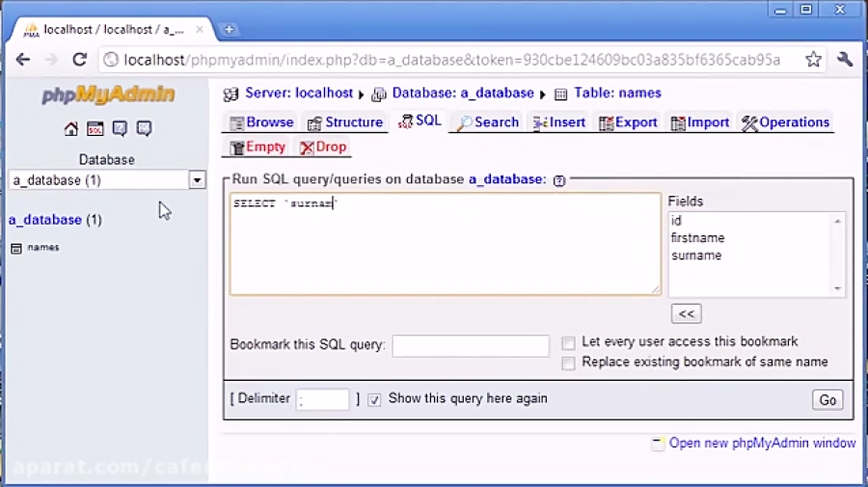Click the names table browse icon in sidebar

click(x=16, y=249)
